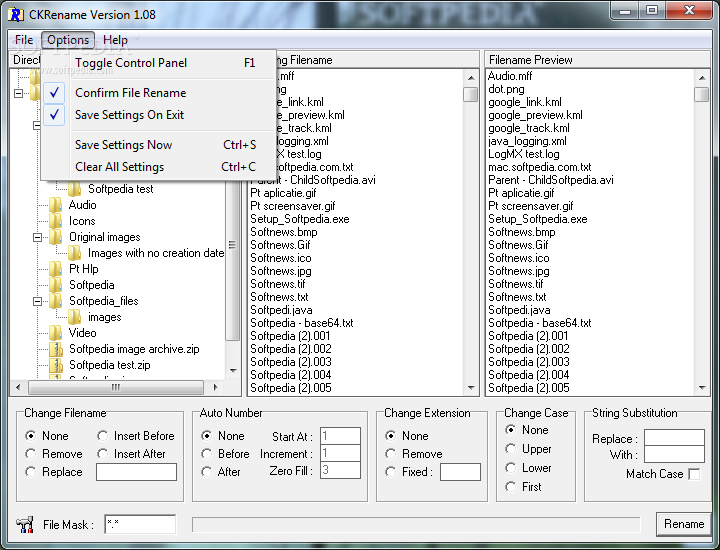Click the Zero Fill number field
This screenshot has height=550, width=720.
[340, 470]
